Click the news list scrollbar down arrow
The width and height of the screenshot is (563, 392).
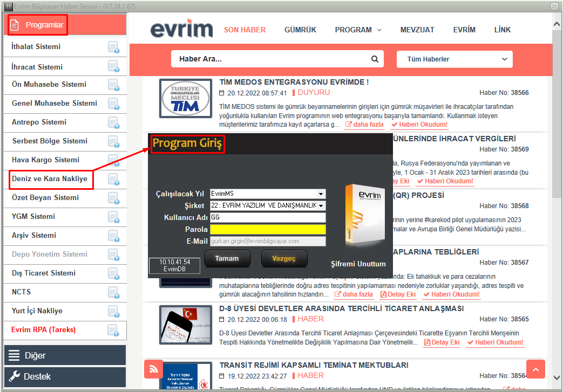tap(557, 377)
